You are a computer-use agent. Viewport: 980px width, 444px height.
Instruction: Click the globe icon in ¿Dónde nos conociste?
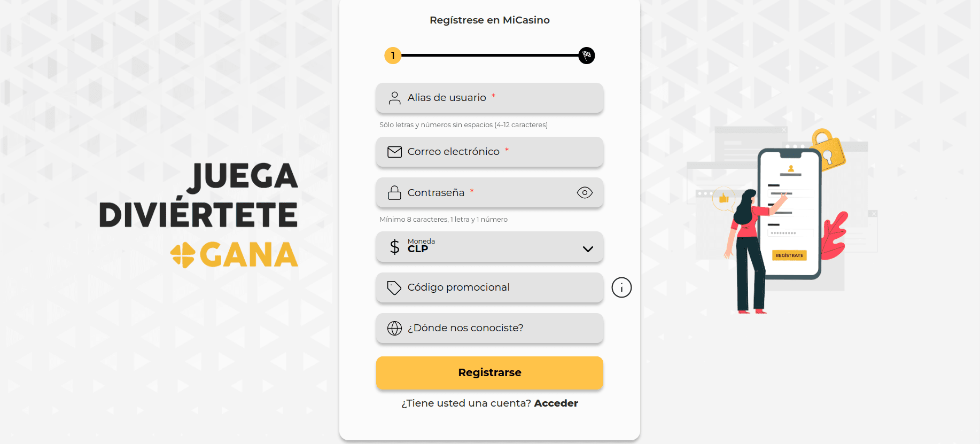(394, 328)
